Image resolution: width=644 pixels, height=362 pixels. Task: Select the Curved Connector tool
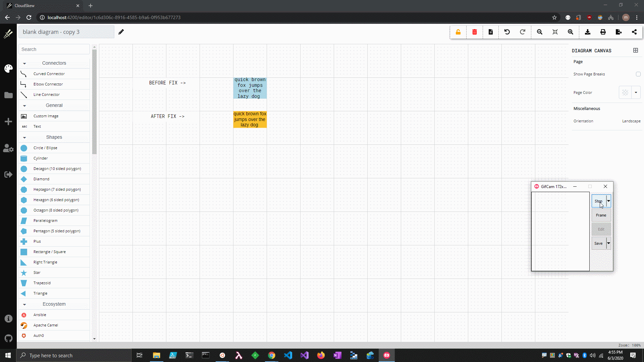pyautogui.click(x=49, y=74)
